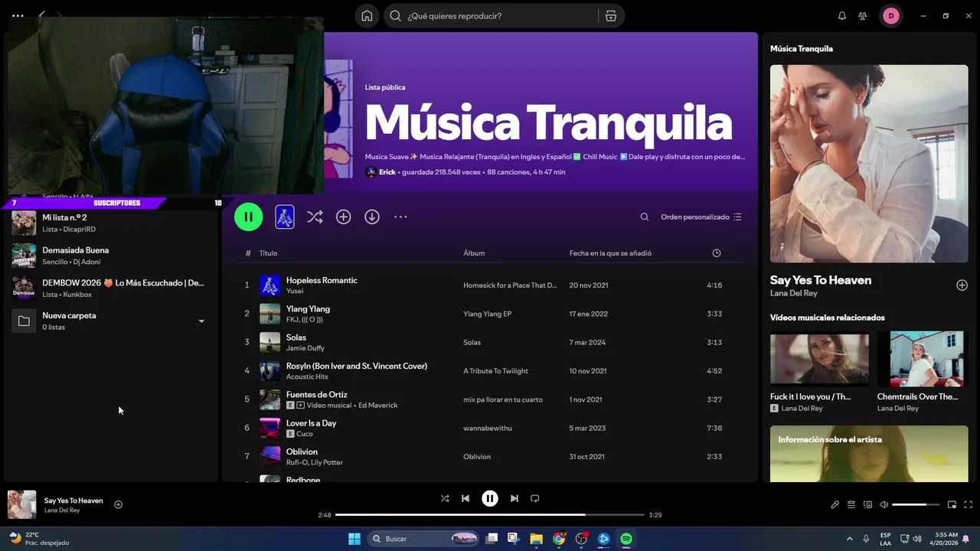The width and height of the screenshot is (980, 551).
Task: Search within the playlist using magnifier
Action: coord(645,217)
